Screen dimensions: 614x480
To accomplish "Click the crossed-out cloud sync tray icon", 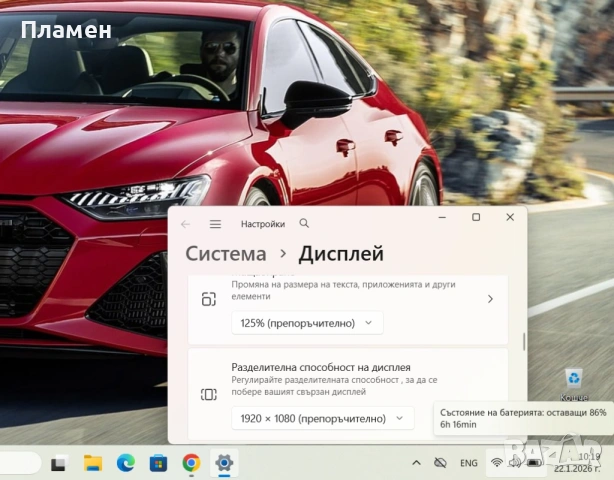I will 441,463.
